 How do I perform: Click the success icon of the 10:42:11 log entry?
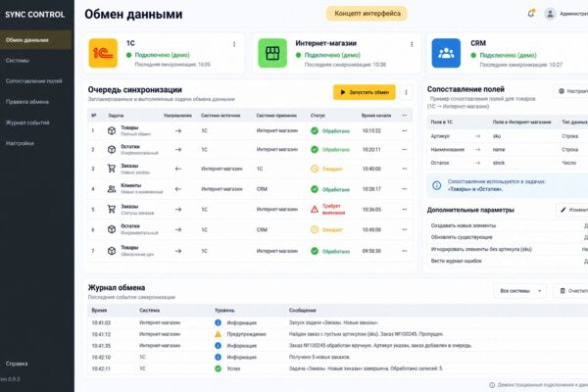point(218,368)
